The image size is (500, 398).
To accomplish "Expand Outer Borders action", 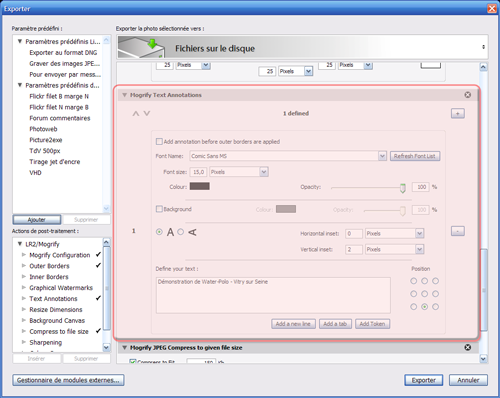I will coord(24,266).
